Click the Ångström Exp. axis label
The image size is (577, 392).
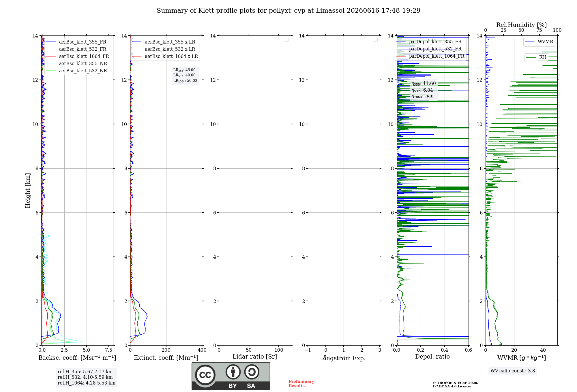point(344,358)
